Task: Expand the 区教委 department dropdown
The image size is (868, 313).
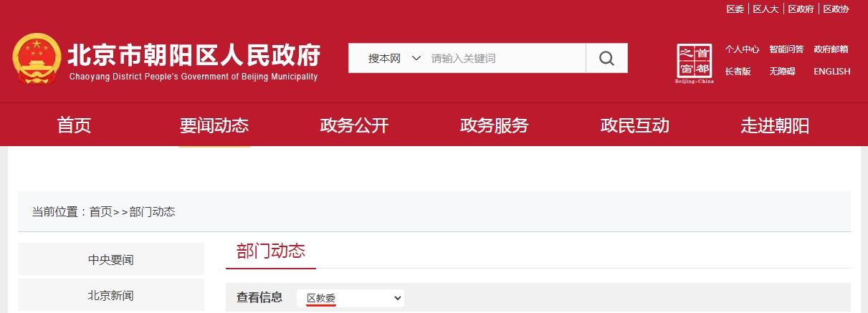Action: (x=350, y=298)
